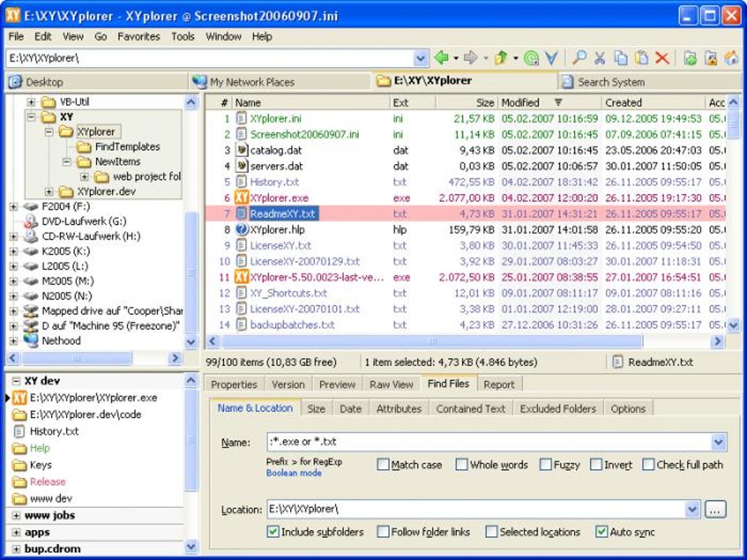The width and height of the screenshot is (747, 560).
Task: Click the folder lock toolbar icon
Action: 711,58
